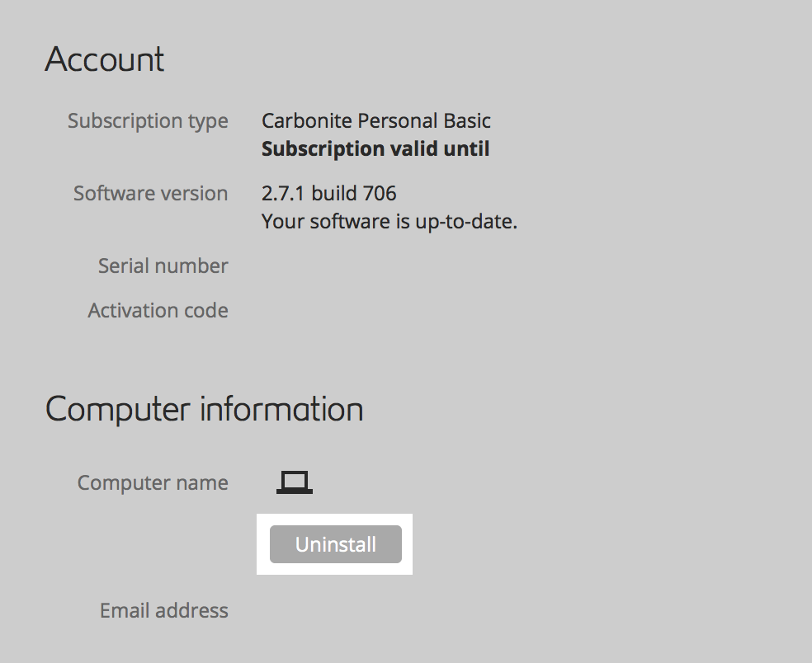Viewport: 812px width, 663px height.
Task: Click the word Computer in section heading
Action: point(118,410)
